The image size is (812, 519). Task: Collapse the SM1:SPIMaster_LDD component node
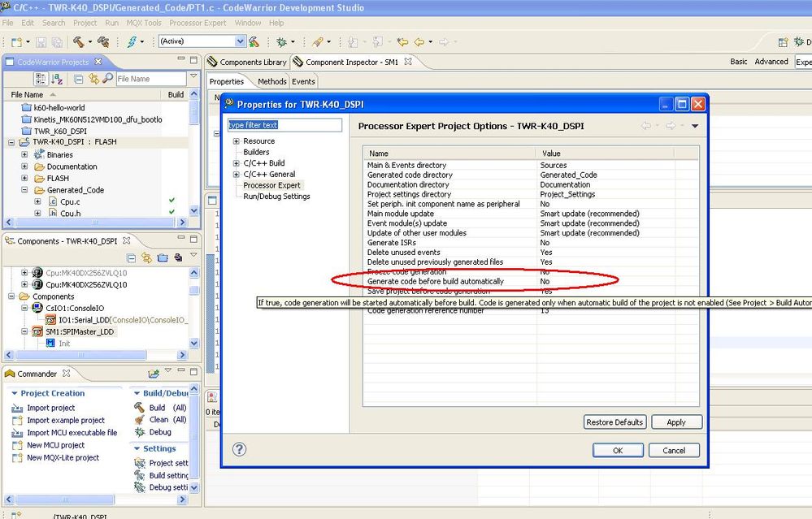pos(24,331)
